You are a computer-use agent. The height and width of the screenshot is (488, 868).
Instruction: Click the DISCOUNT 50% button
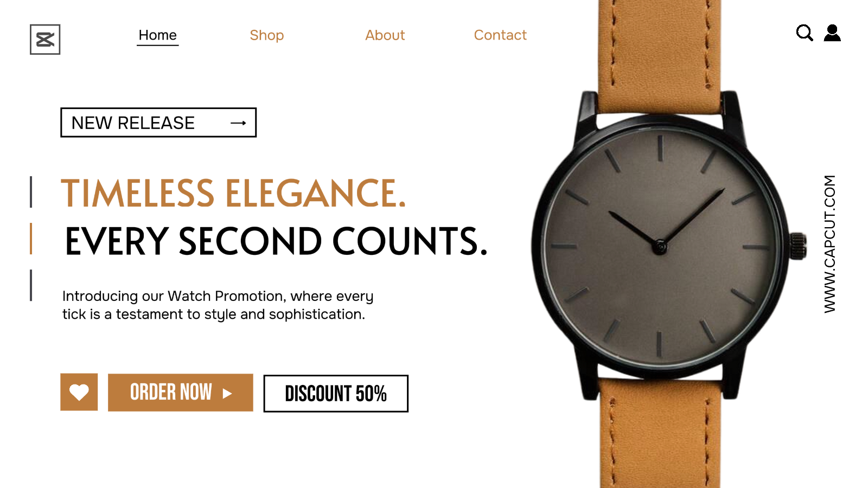[x=336, y=394]
